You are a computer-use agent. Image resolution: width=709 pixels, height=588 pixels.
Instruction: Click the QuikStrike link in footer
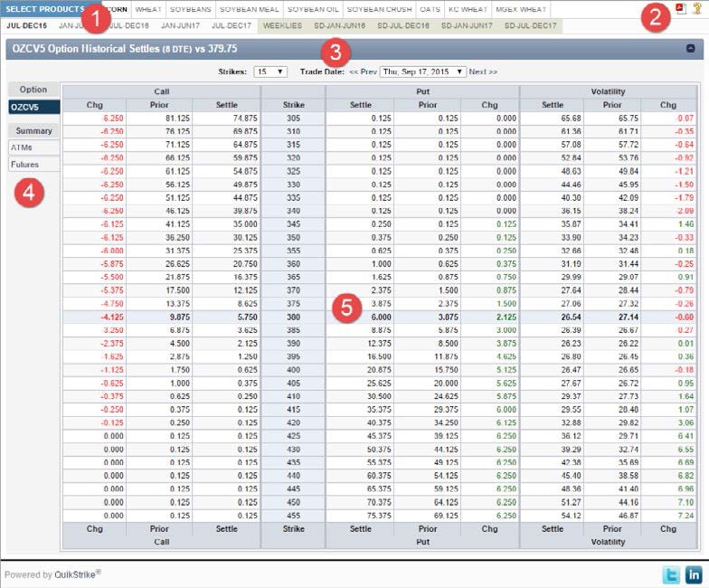click(76, 574)
